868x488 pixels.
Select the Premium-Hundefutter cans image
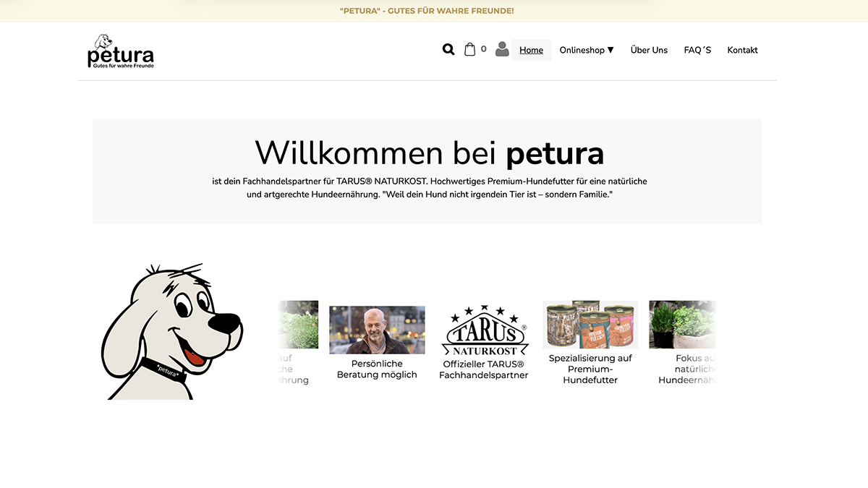click(590, 324)
